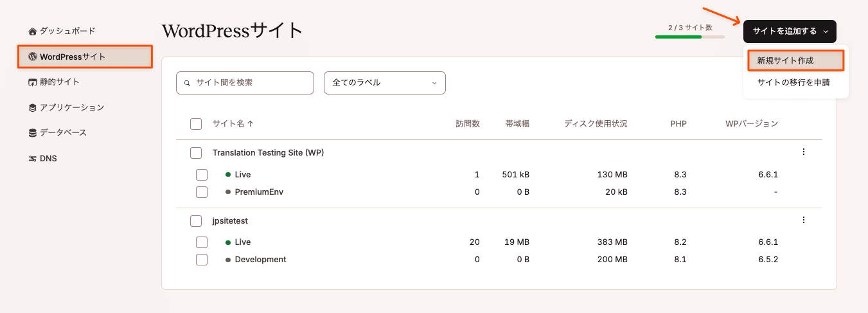Open the 全てのラベル label filter dropdown
868x313 pixels.
click(384, 83)
